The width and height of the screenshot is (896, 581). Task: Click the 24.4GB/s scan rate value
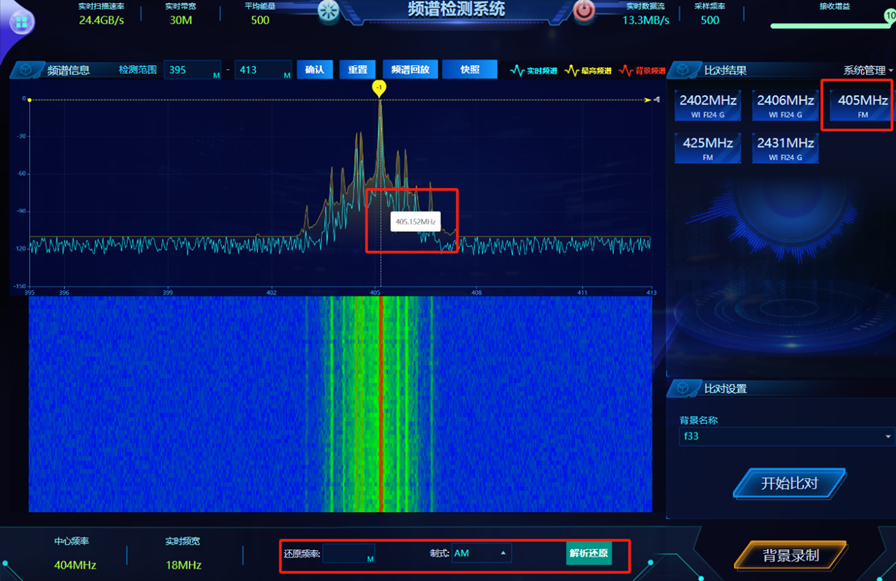(101, 20)
